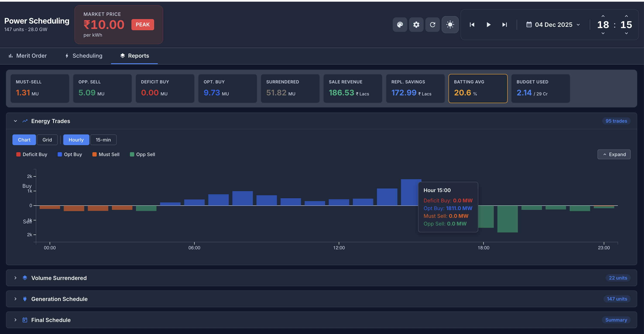The width and height of the screenshot is (644, 334).
Task: Click the green Opp Sell legend swatch
Action: pyautogui.click(x=132, y=154)
